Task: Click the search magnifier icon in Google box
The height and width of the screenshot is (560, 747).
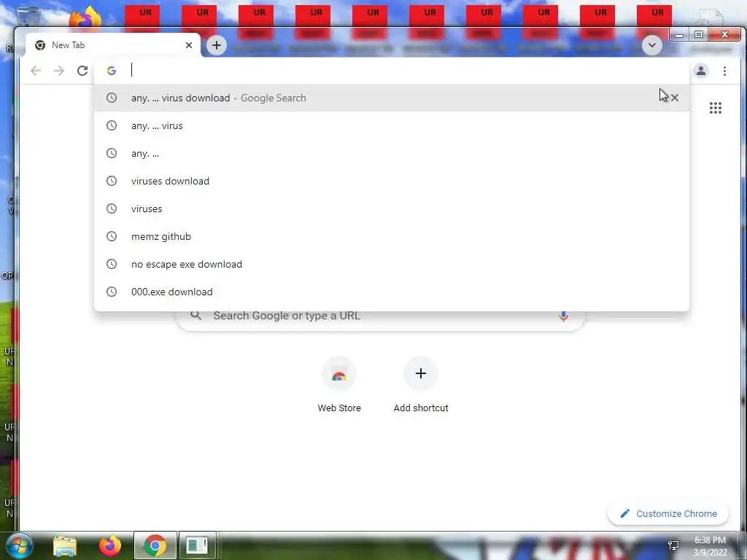Action: click(196, 316)
